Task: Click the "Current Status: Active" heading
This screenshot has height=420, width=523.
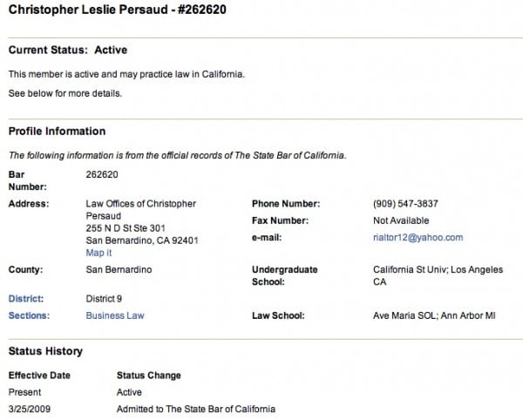Action: point(68,51)
